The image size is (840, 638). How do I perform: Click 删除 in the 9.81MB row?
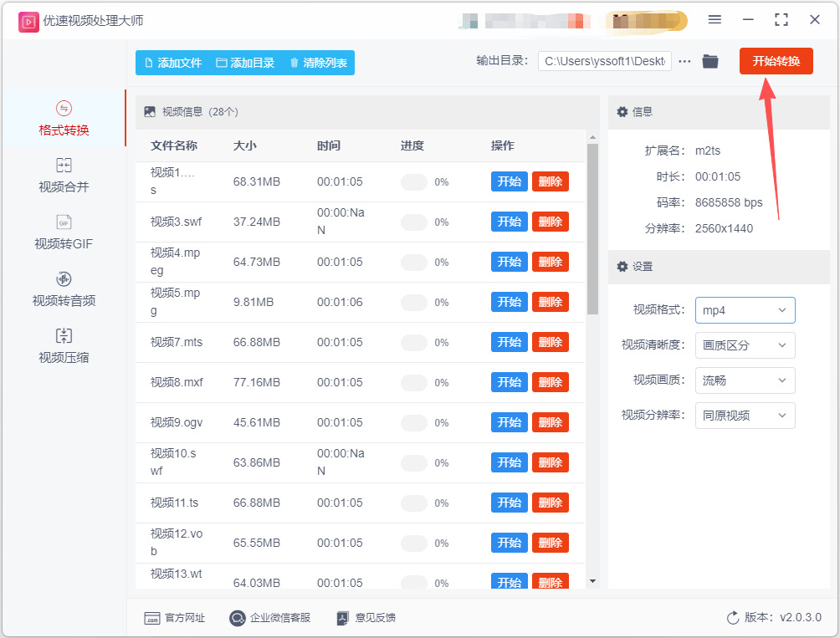551,302
